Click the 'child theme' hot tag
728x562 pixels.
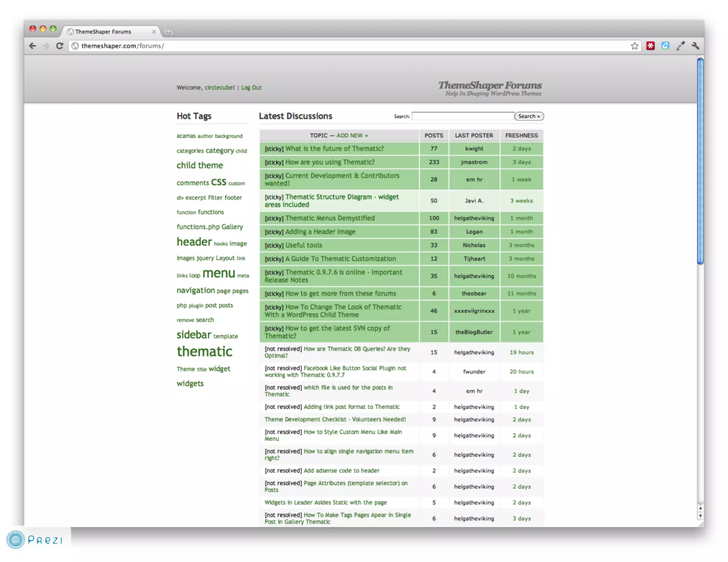click(x=200, y=165)
